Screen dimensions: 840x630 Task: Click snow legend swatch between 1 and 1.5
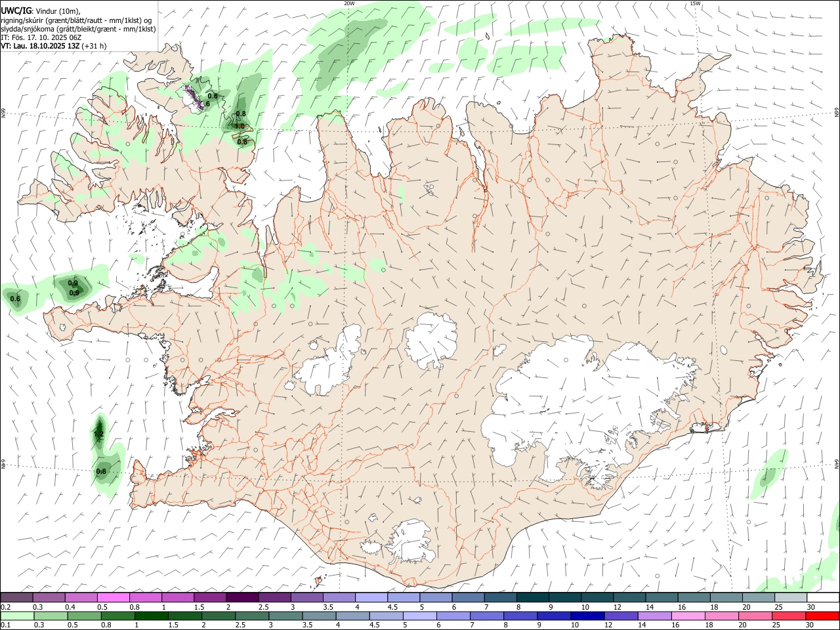pyautogui.click(x=177, y=598)
